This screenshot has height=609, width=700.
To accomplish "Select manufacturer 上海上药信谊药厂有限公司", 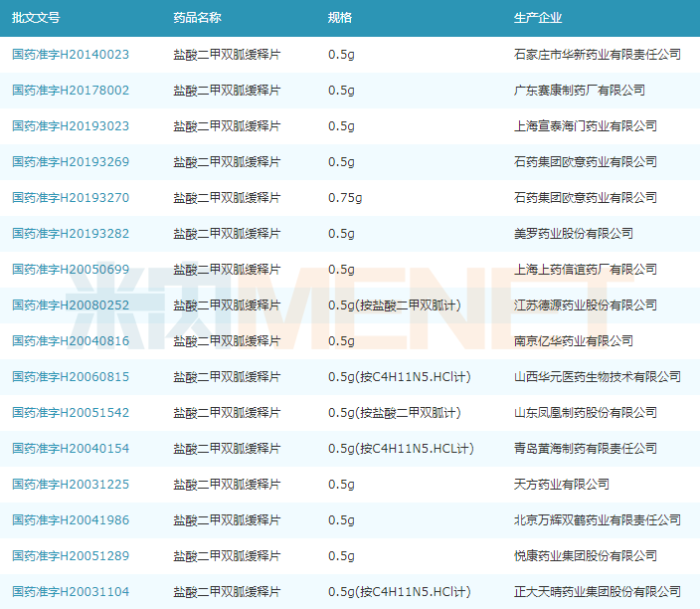I will 586,270.
